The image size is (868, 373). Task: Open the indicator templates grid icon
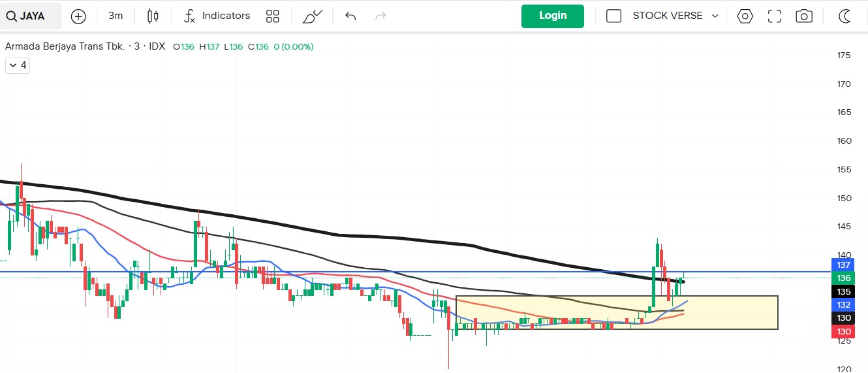[x=273, y=16]
